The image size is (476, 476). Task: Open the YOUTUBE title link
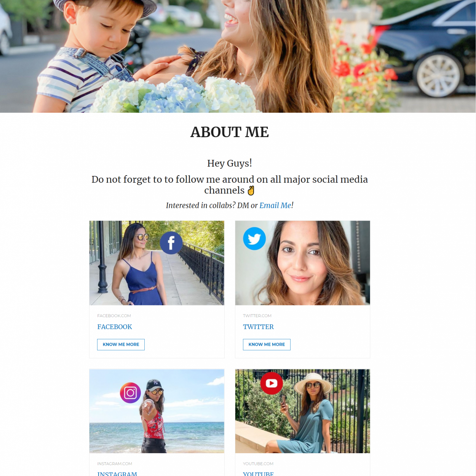[258, 474]
